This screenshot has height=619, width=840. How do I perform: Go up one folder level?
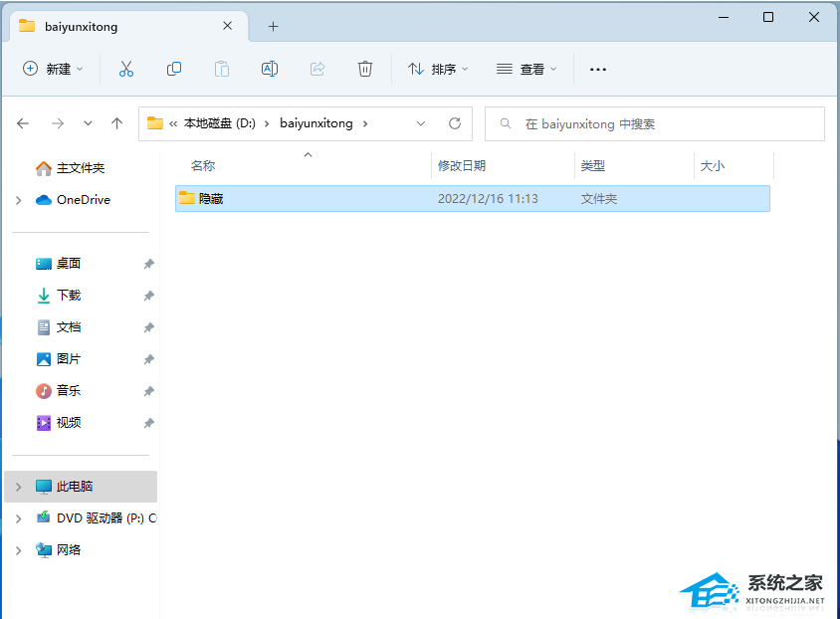[x=116, y=123]
